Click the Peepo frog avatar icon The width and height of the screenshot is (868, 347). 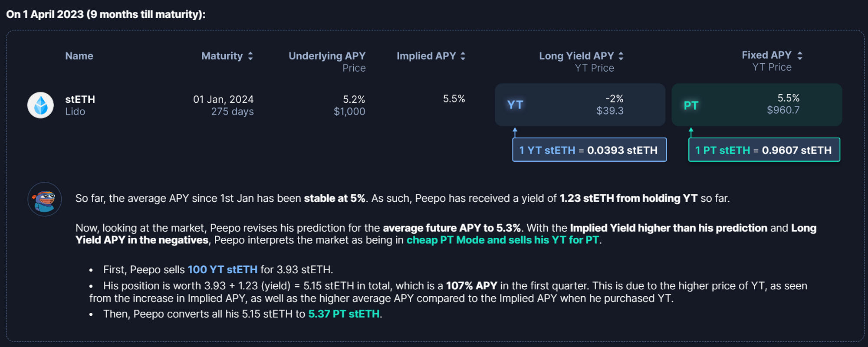44,199
